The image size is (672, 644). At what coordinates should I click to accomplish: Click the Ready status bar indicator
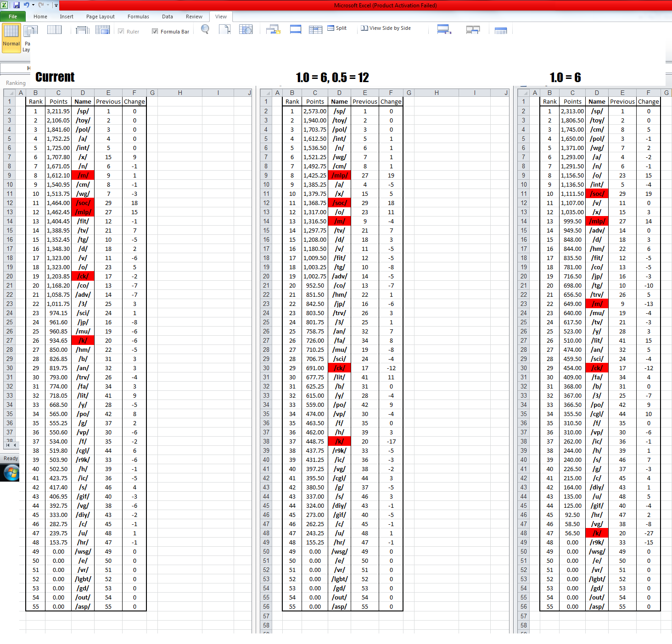(11, 458)
